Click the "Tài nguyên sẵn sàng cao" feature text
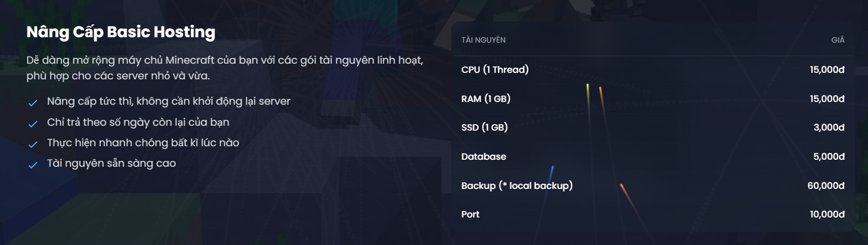868x245 pixels. (x=111, y=163)
